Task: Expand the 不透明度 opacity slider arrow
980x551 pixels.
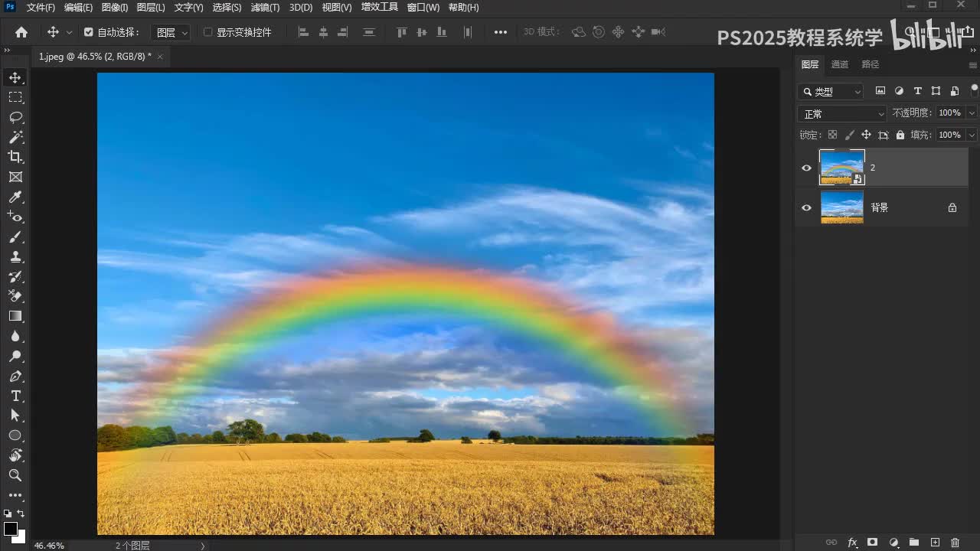Action: tap(972, 112)
